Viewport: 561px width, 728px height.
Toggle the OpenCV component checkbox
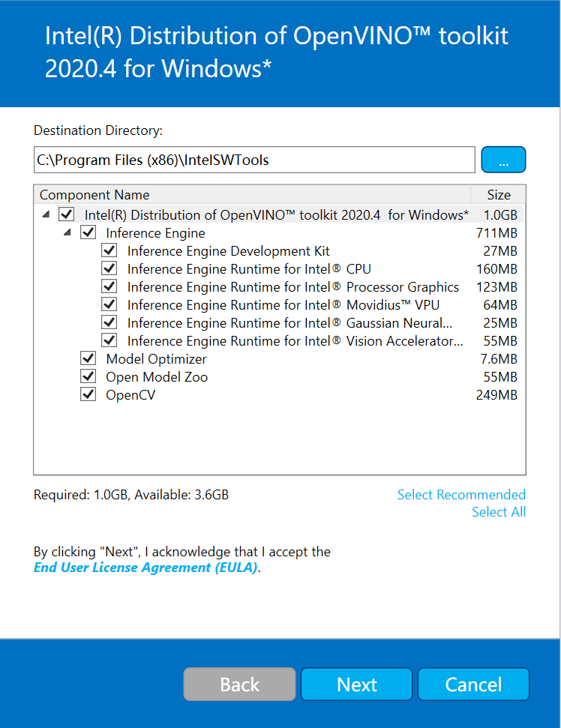point(88,394)
